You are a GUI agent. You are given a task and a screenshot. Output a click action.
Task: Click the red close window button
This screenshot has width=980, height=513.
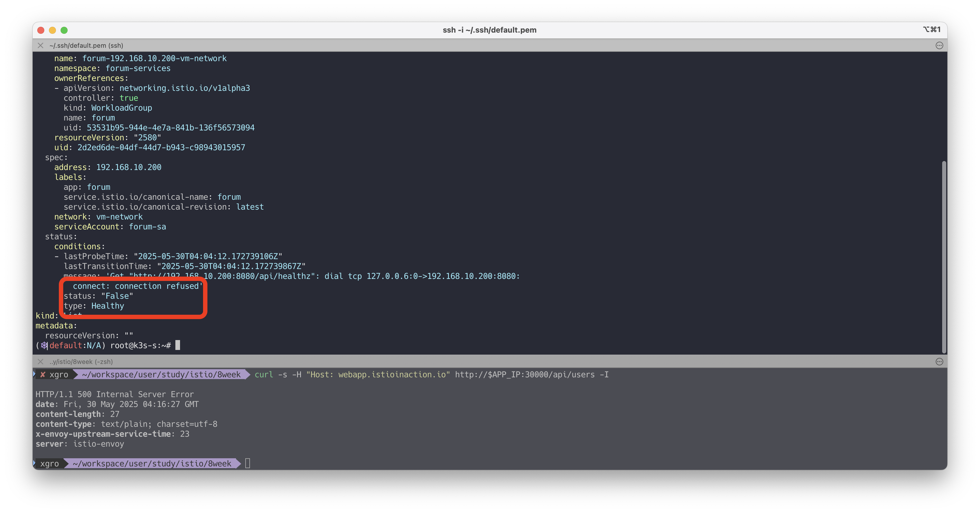click(41, 30)
